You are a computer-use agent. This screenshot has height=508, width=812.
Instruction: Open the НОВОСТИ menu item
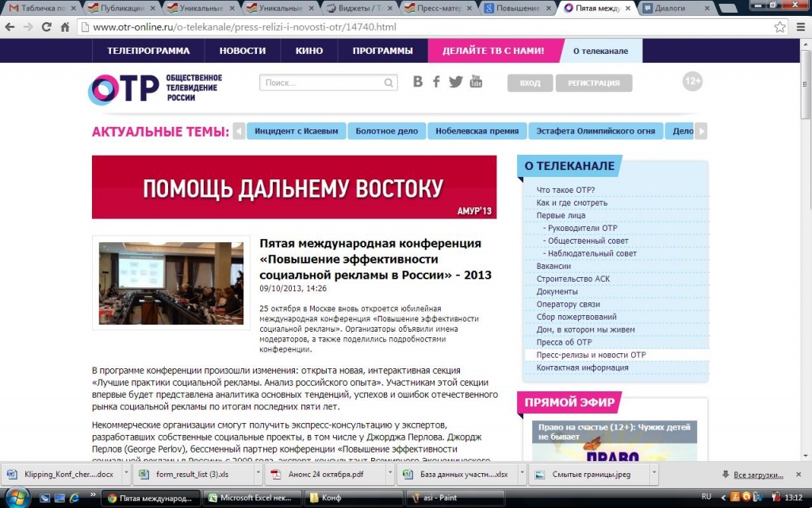click(x=243, y=51)
